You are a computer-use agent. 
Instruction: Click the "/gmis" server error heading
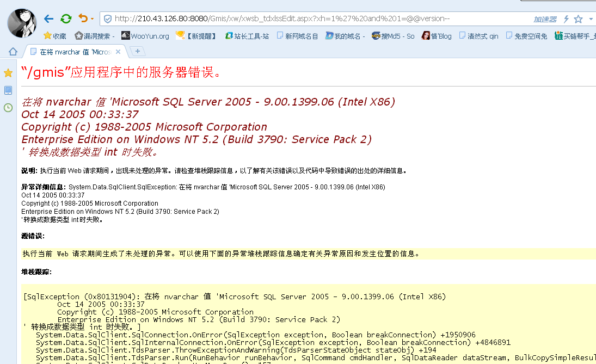pos(121,72)
